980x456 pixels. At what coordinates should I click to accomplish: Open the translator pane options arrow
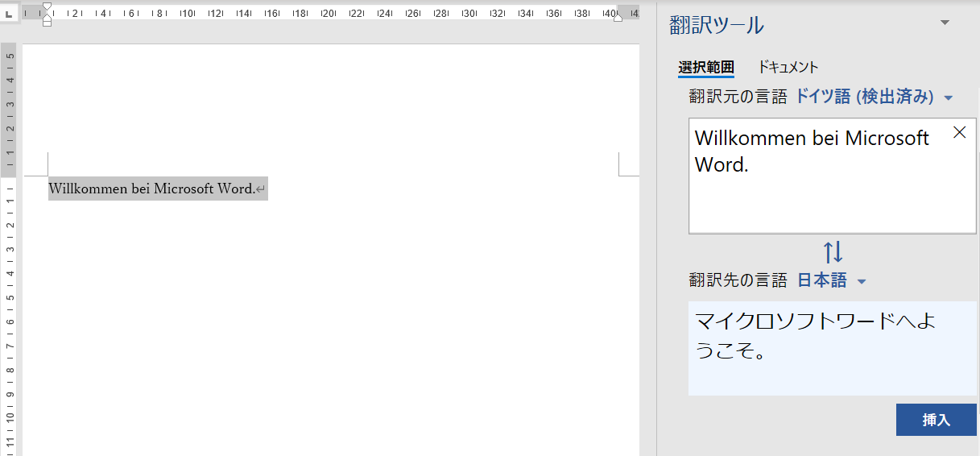(945, 23)
